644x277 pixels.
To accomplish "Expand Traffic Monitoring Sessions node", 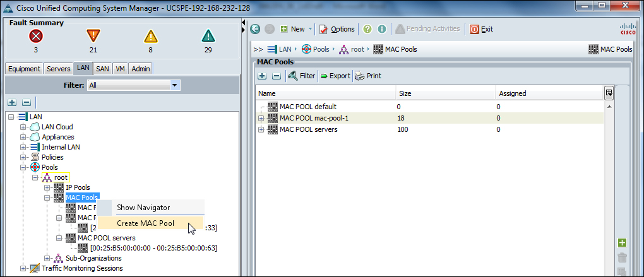I will pyautogui.click(x=23, y=268).
